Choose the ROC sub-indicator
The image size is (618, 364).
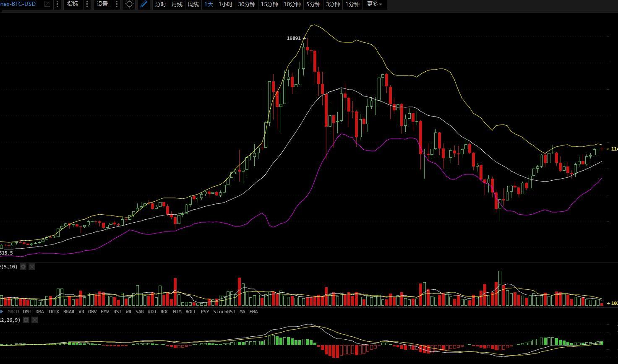pyautogui.click(x=164, y=312)
